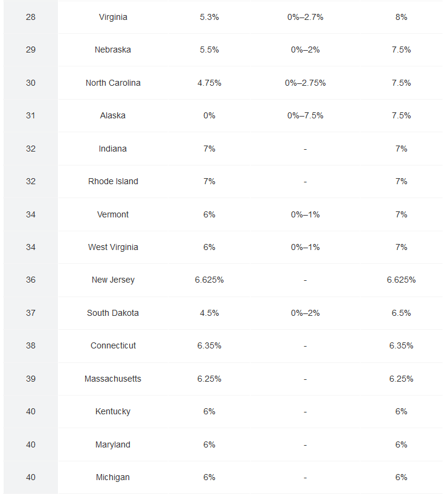The image size is (448, 494).
Task: Click the New Jersey state name
Action: [113, 280]
